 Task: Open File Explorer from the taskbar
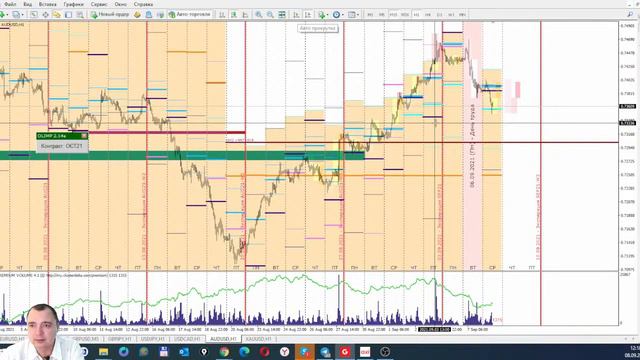pos(103,351)
